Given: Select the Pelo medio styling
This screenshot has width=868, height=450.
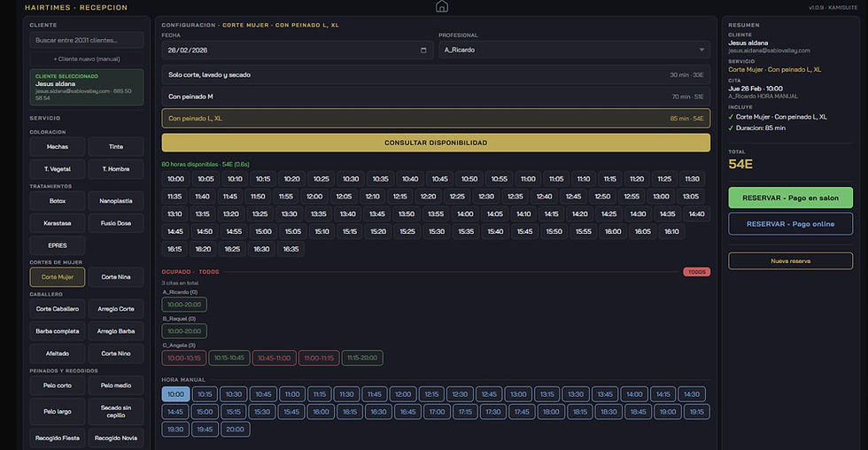Looking at the screenshot, I should pyautogui.click(x=116, y=385).
